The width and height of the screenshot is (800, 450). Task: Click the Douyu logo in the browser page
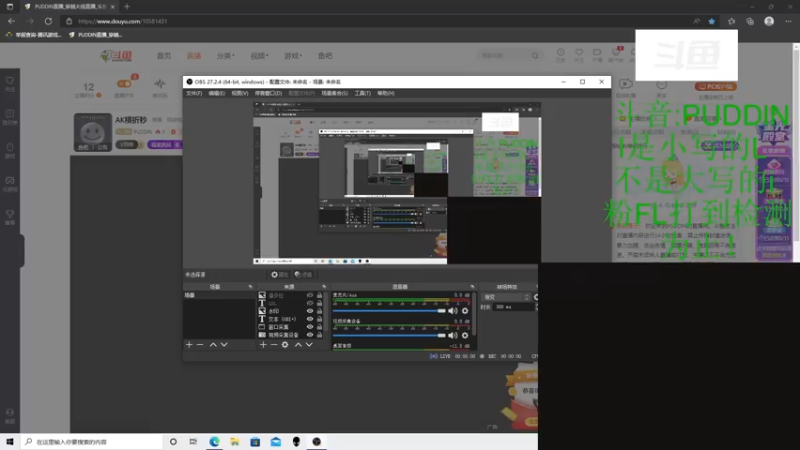click(x=116, y=56)
